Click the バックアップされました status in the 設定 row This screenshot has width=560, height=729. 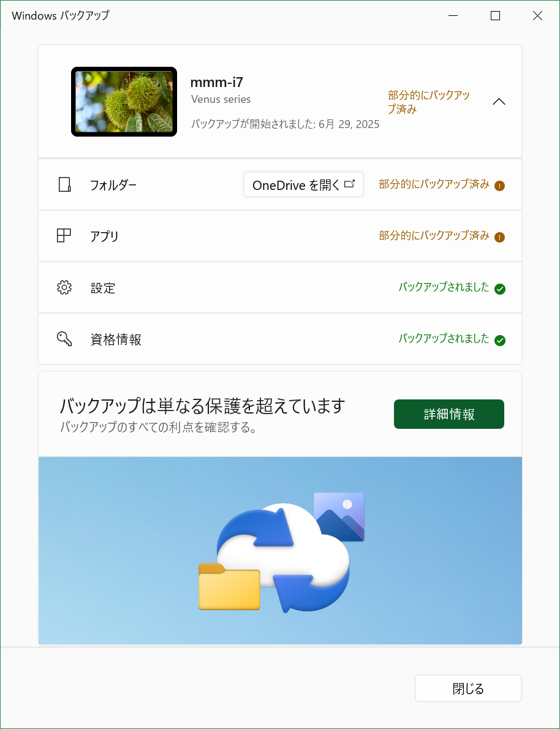coord(444,287)
